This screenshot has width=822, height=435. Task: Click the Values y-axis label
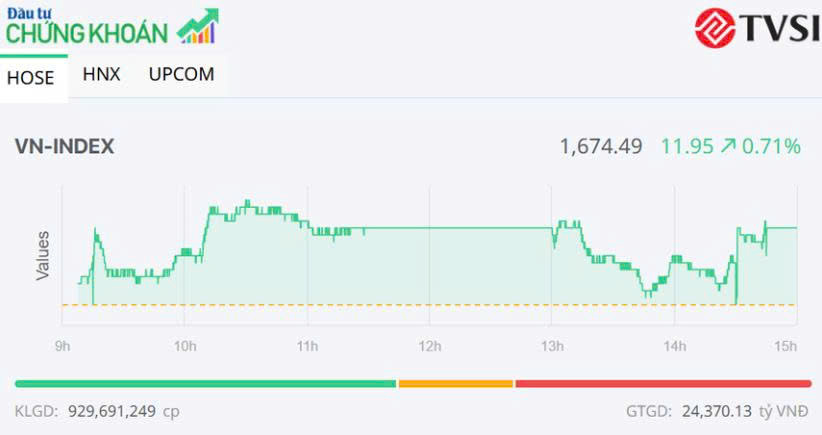[x=43, y=254]
